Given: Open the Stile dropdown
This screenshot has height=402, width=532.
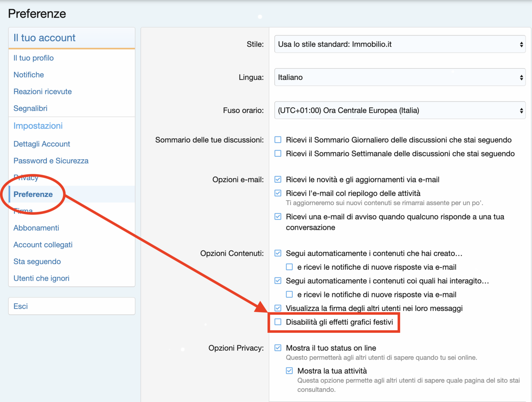Looking at the screenshot, I should tap(399, 44).
